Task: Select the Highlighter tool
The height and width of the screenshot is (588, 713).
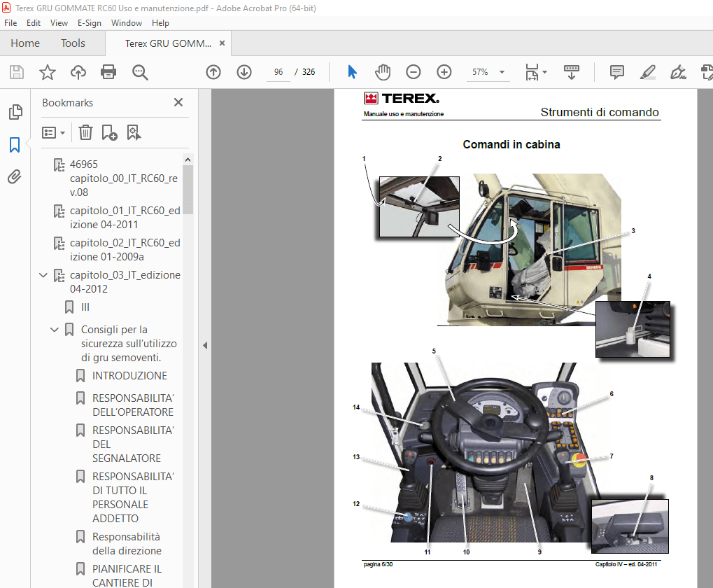Action: pos(647,72)
